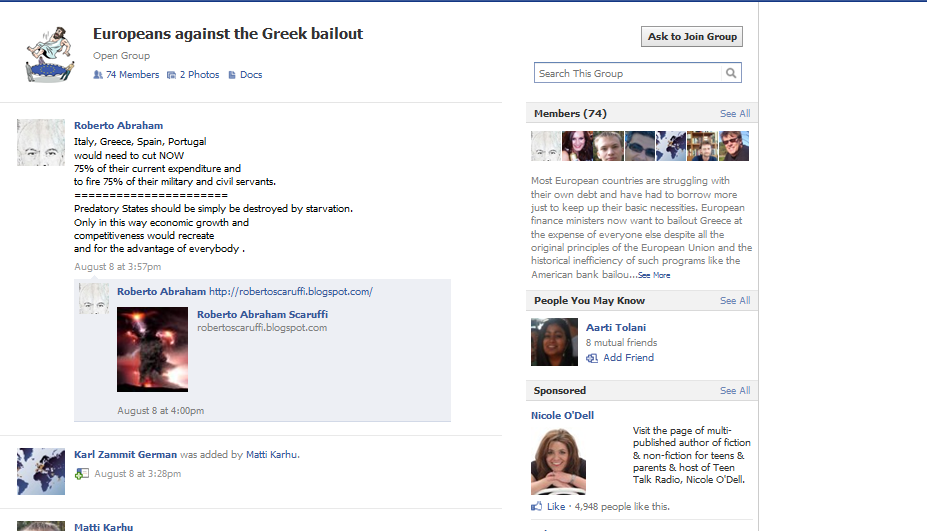Image resolution: width=927 pixels, height=531 pixels.
Task: Open robertoscaruffi.blogspot.com URL link
Action: click(291, 292)
